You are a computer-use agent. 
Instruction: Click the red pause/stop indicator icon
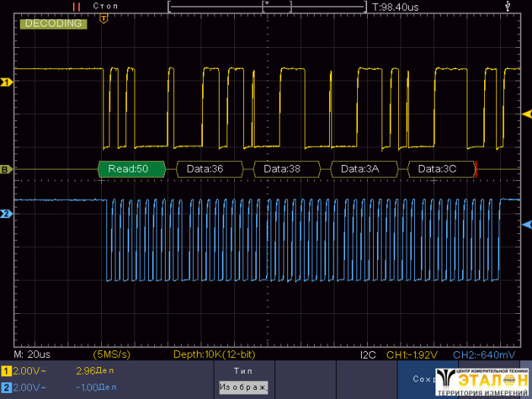[76, 6]
